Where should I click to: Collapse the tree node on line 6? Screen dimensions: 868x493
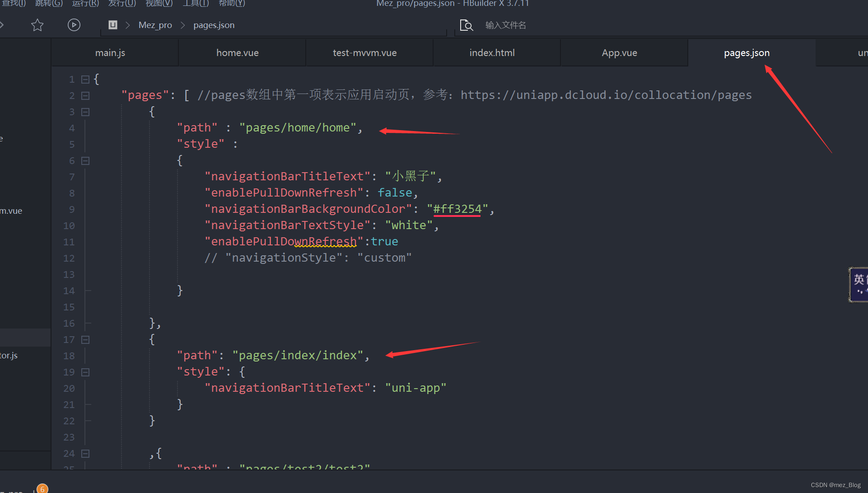[x=85, y=160]
